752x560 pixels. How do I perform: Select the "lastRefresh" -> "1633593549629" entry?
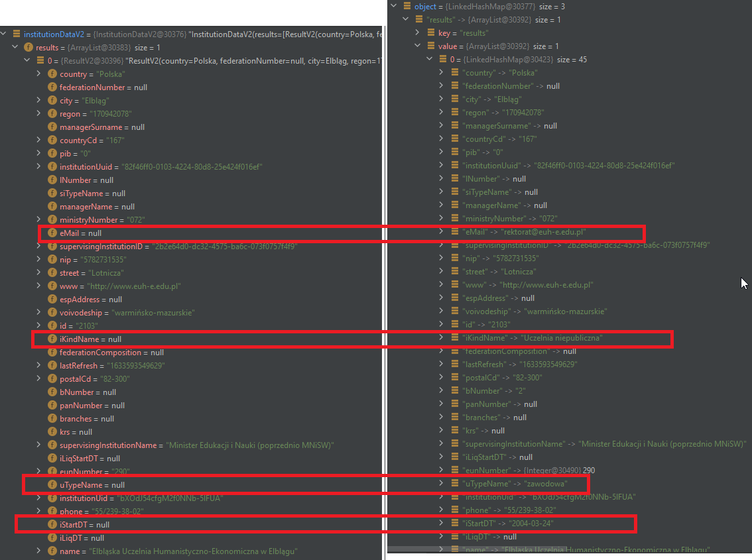point(570,364)
